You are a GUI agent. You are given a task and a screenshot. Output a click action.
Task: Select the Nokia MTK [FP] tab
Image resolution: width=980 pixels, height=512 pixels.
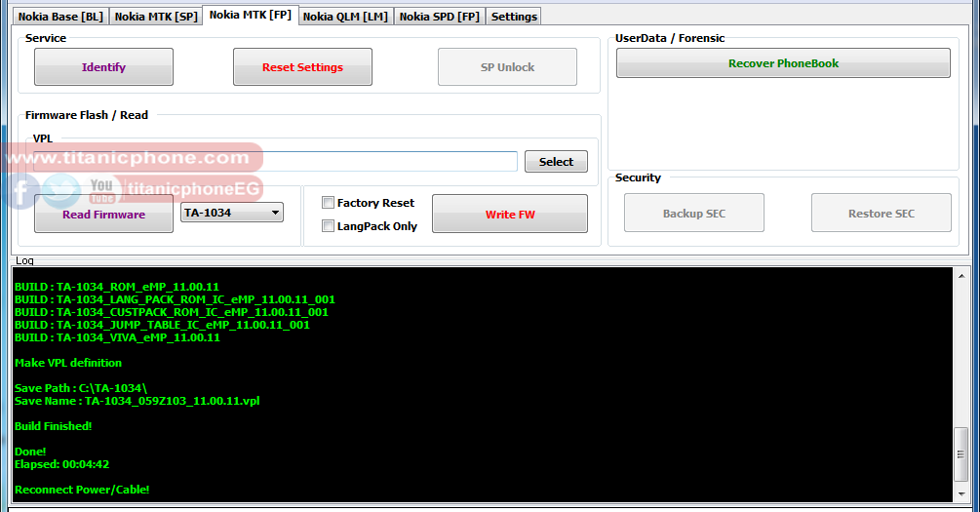point(250,15)
